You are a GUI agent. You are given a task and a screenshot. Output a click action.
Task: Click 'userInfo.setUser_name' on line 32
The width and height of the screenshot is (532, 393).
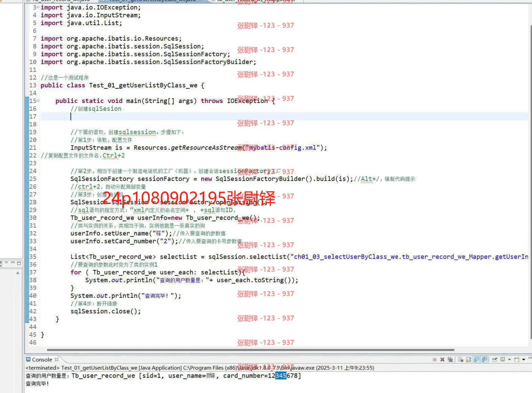(109, 233)
